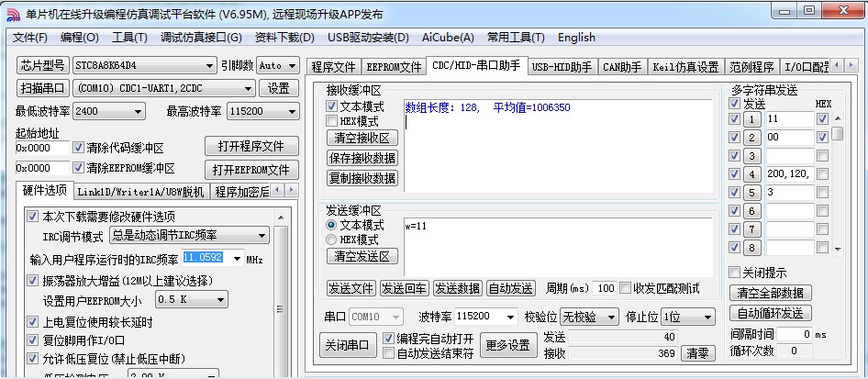Select send buffer HEX模式 radio button
Screen dimensions: 868x379
(331, 240)
